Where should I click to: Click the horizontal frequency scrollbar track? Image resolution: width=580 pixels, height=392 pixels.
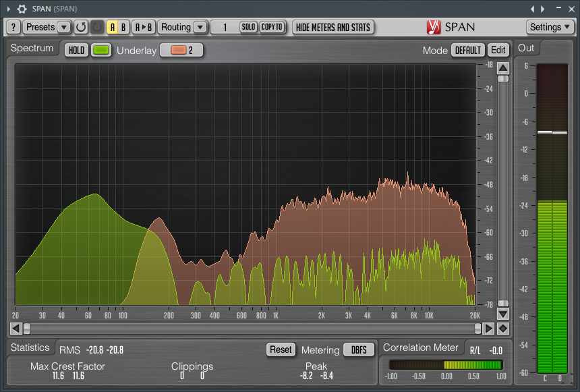[252, 329]
